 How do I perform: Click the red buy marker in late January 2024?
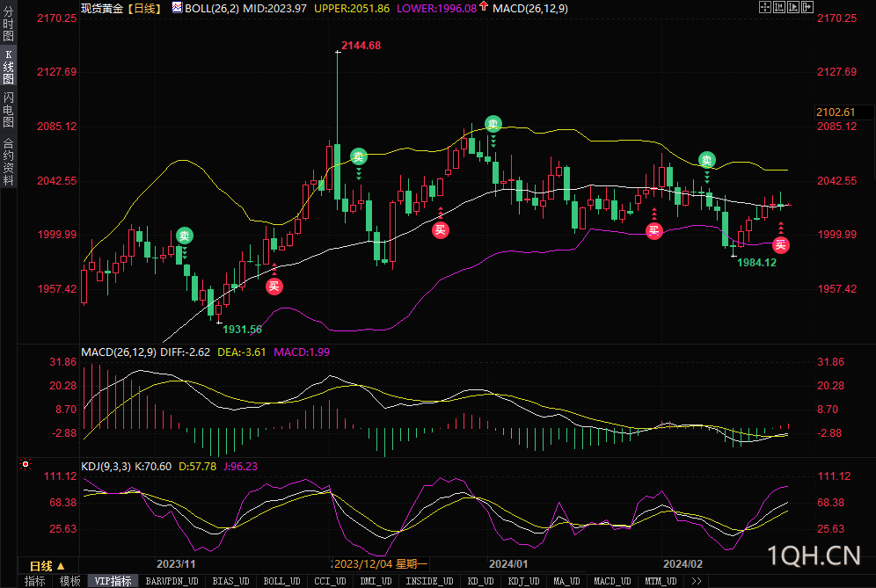654,230
